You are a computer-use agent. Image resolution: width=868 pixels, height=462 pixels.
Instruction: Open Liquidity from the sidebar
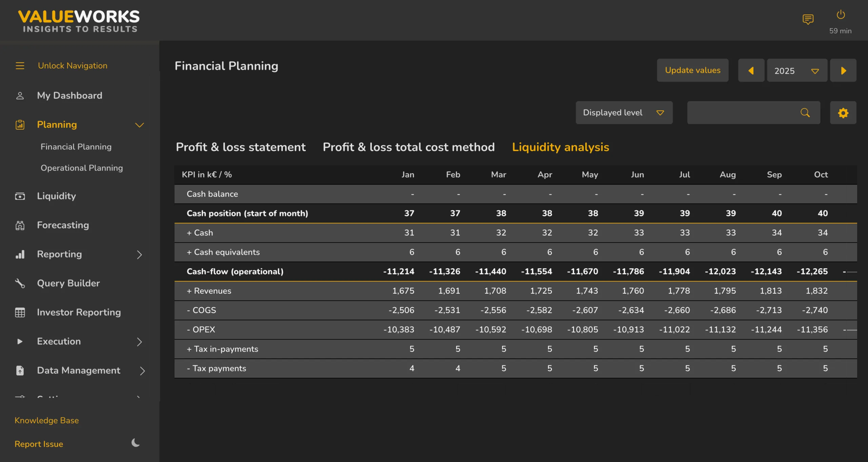[x=56, y=196]
